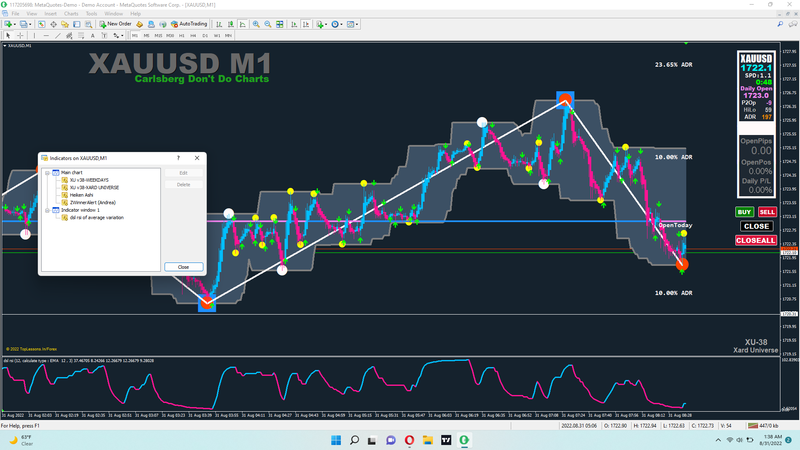Select dsl rsi of average variation
The width and height of the screenshot is (800, 450).
[96, 217]
